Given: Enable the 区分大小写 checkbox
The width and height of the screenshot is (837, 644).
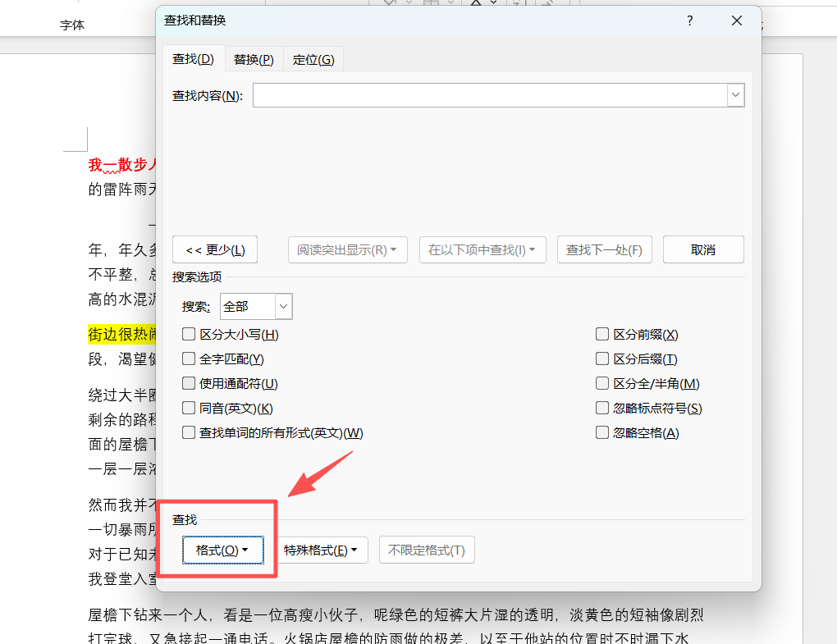Looking at the screenshot, I should click(189, 334).
